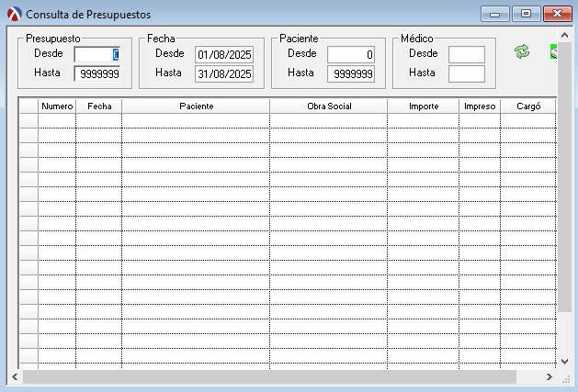The image size is (578, 392).
Task: Sort by the Numero column header
Action: [57, 106]
